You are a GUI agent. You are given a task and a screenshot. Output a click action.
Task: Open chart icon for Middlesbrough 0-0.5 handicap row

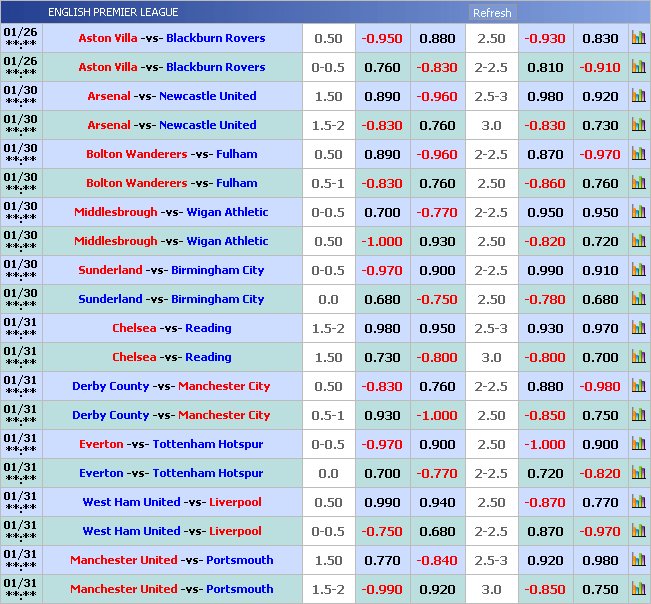[638, 212]
